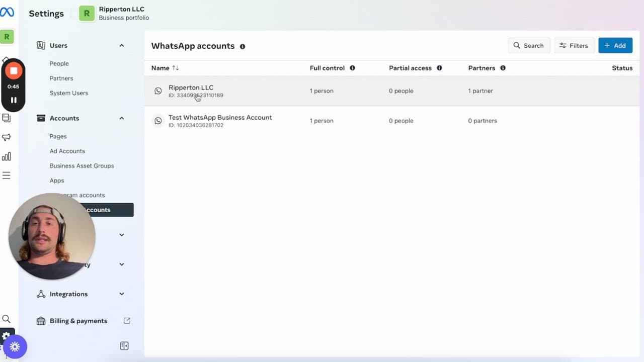Screen dimensions: 644x362
Task: Click "1 person" in the Ripperton LLC row
Action: pyautogui.click(x=321, y=91)
